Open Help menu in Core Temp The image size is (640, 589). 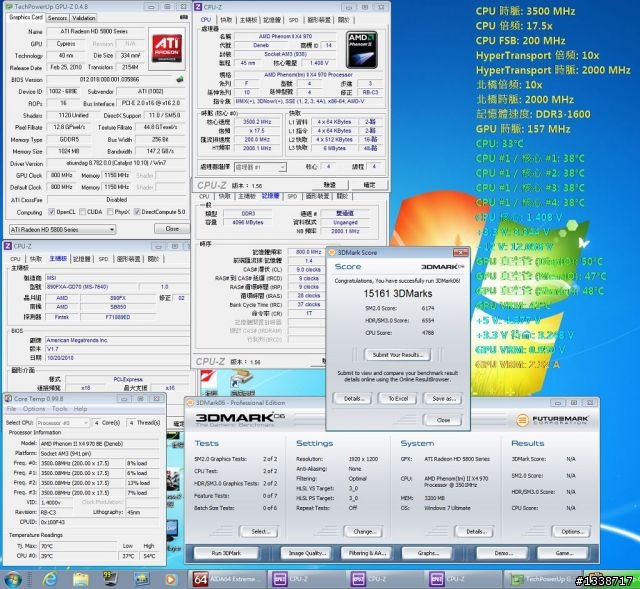pos(80,409)
